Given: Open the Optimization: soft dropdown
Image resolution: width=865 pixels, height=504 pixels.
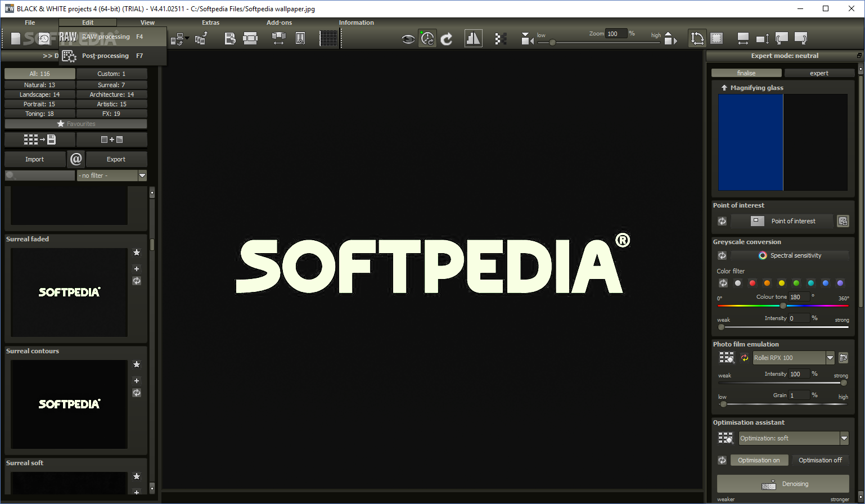Looking at the screenshot, I should tap(794, 438).
